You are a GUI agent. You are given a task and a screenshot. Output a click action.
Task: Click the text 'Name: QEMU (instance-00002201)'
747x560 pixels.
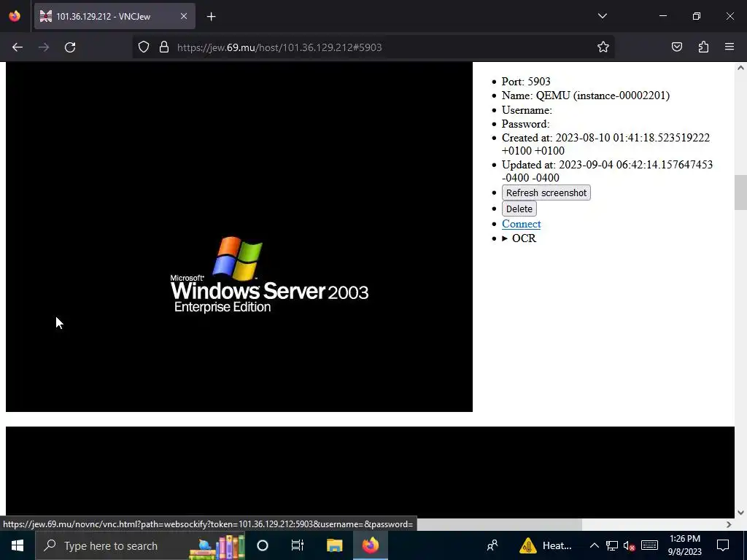586,96
